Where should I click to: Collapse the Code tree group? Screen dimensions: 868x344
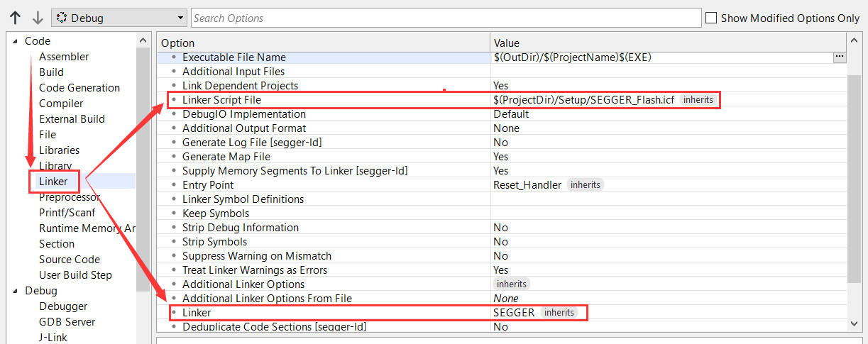pos(15,41)
